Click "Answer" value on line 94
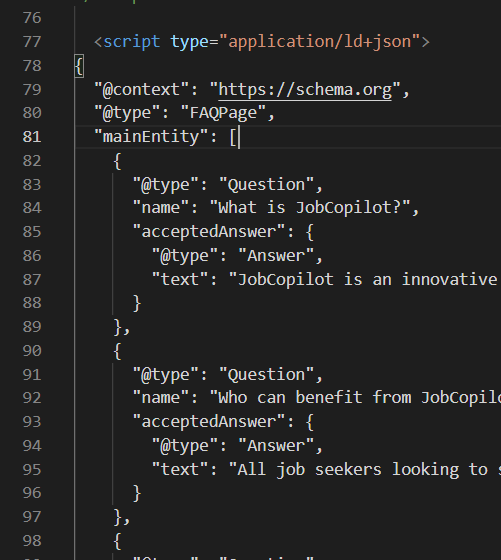Screen dimensions: 501x560 276,446
